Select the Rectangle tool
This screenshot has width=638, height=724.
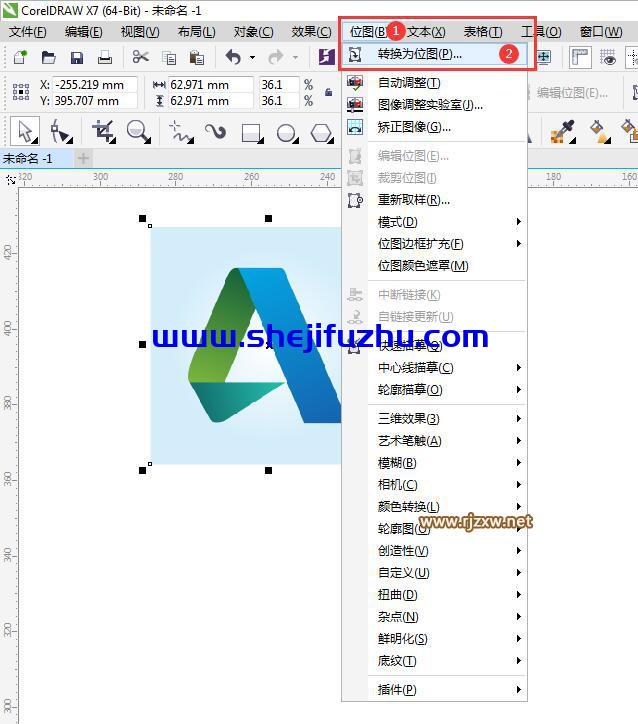point(253,133)
